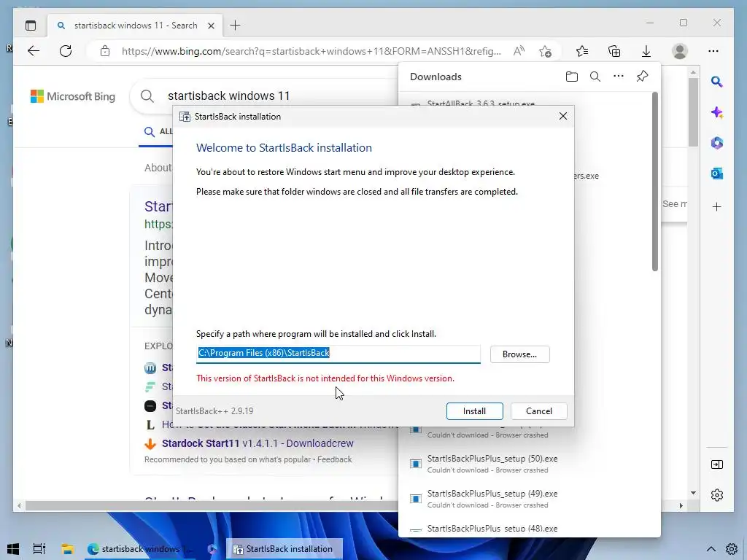Image resolution: width=747 pixels, height=560 pixels.
Task: Open the taskbar settings gear icon
Action: (x=732, y=549)
